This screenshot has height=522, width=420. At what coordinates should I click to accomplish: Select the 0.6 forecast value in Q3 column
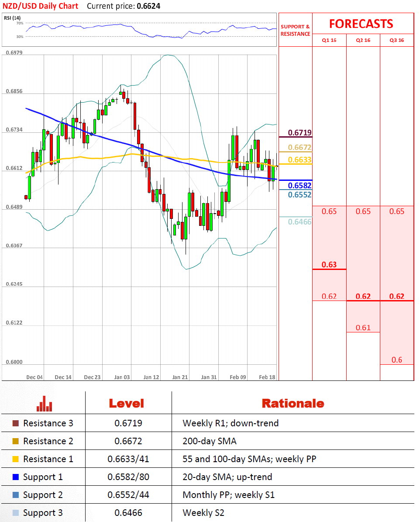397,360
